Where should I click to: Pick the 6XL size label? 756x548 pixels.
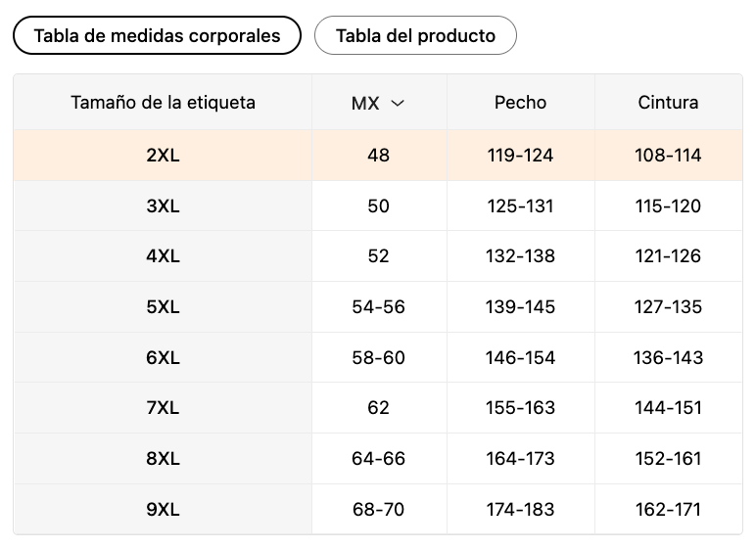point(163,358)
